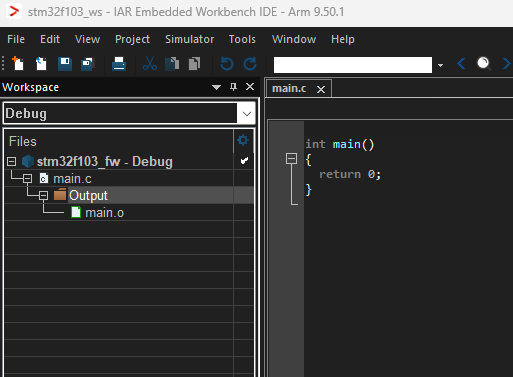
Task: Collapse the stm32f103_fw project node
Action: [12, 162]
